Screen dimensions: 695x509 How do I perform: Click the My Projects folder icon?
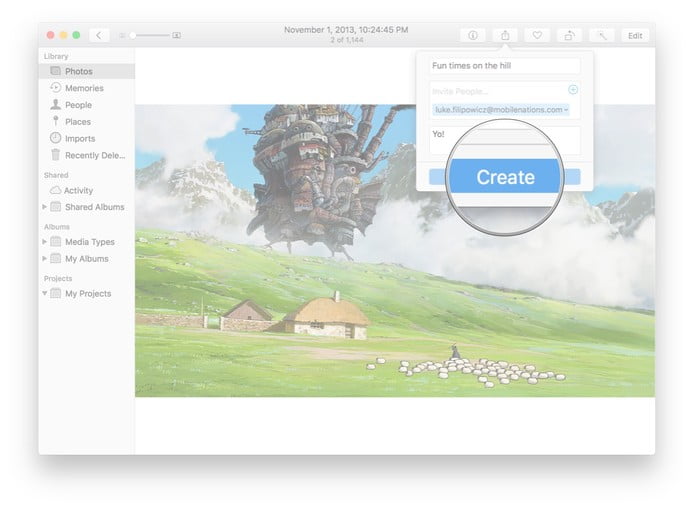55,293
